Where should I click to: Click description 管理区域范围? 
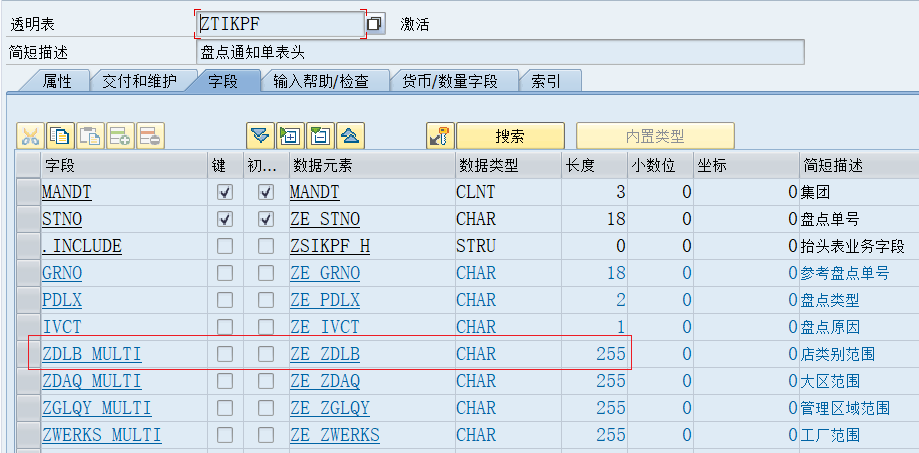(845, 408)
